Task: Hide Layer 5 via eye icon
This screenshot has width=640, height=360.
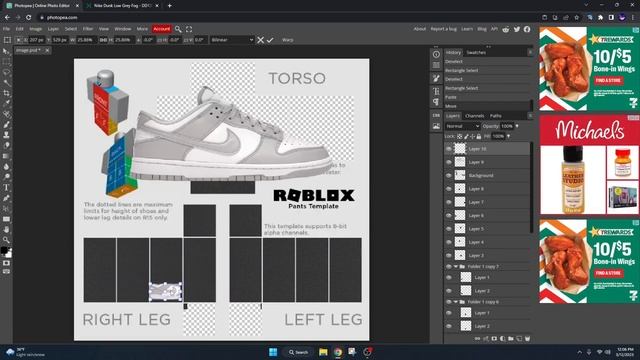Action: point(449,229)
